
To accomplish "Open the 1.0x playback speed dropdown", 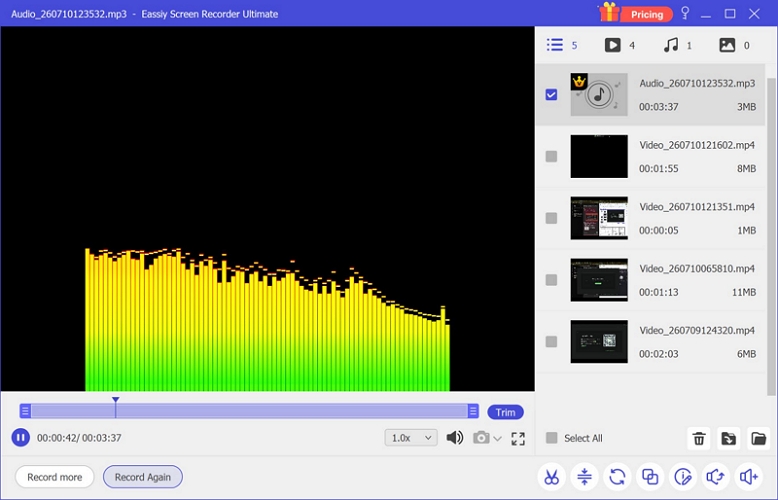I will [411, 438].
